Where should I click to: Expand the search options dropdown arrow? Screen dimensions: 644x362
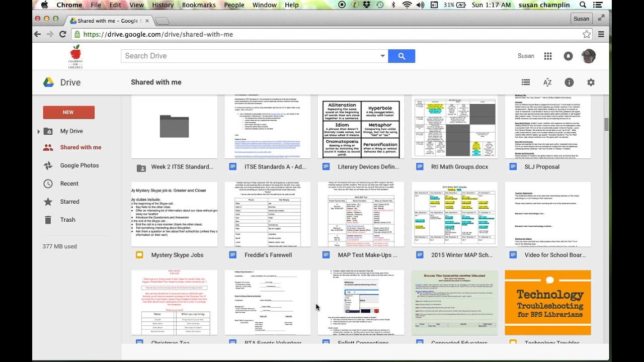click(382, 56)
